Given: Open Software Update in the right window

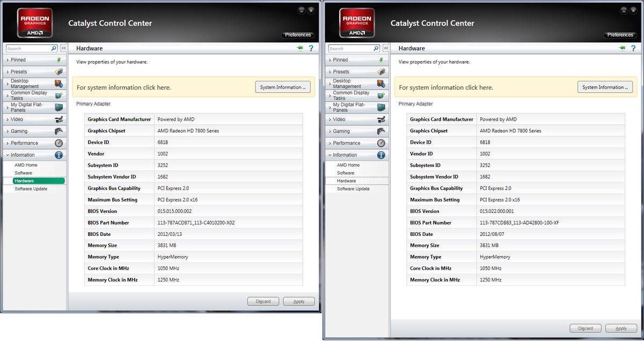Looking at the screenshot, I should point(353,189).
